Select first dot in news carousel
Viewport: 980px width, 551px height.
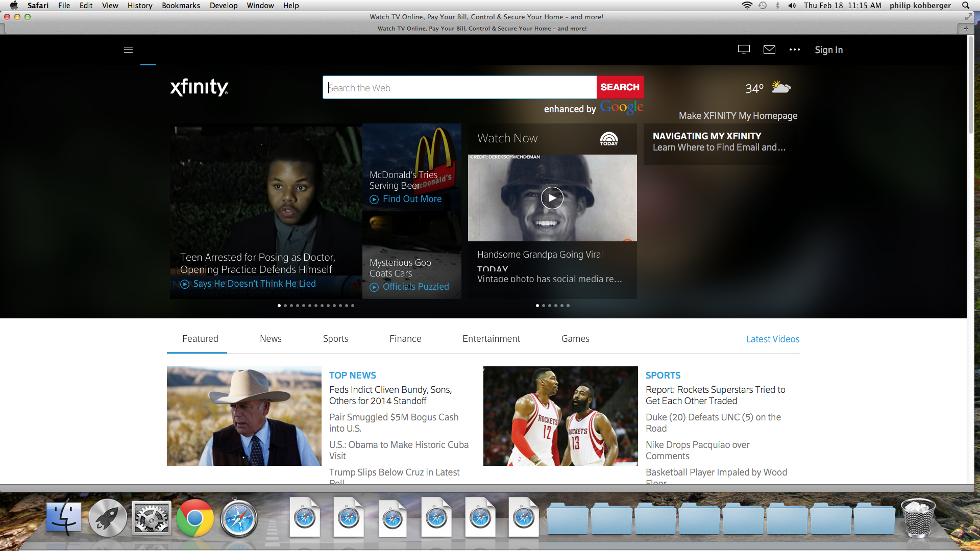coord(279,306)
